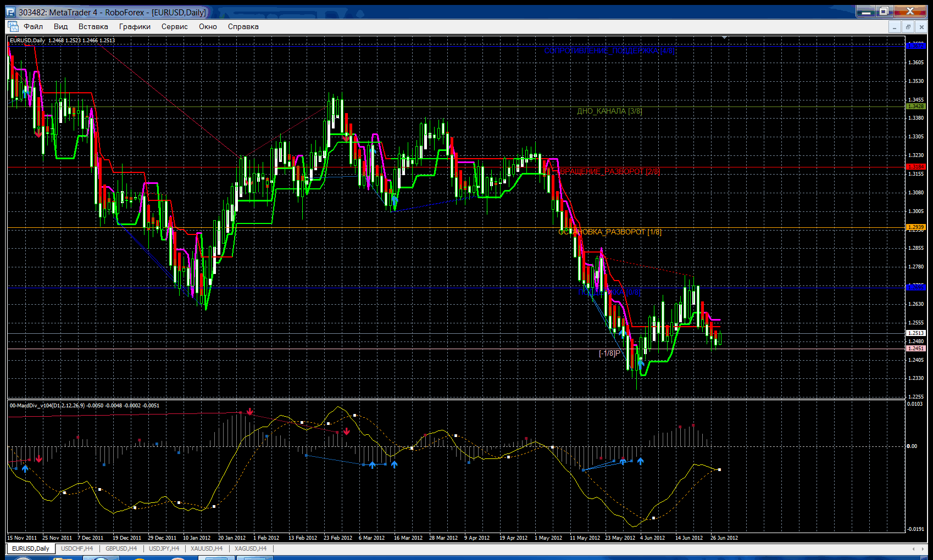Viewport: 933px width, 560px height.
Task: Open the Файл menu
Action: point(33,26)
